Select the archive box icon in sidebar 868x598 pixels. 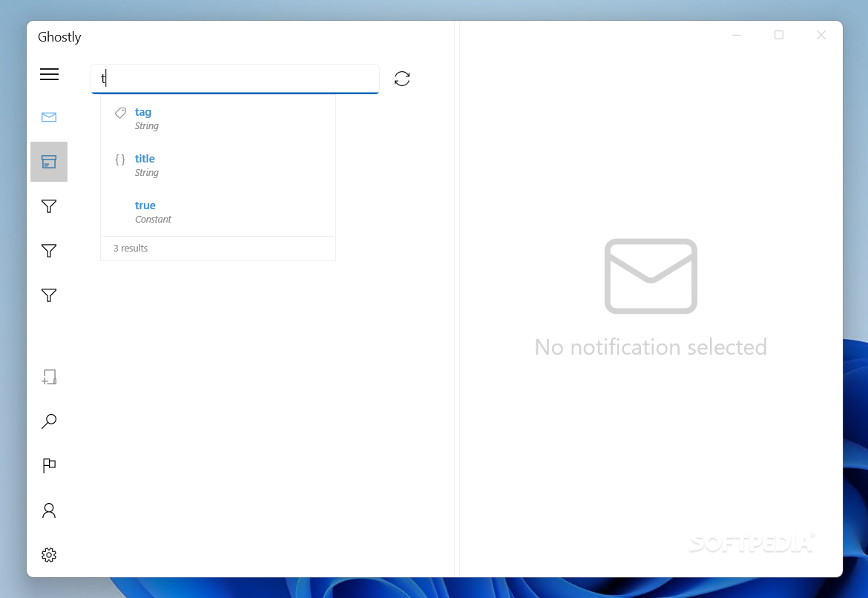49,162
